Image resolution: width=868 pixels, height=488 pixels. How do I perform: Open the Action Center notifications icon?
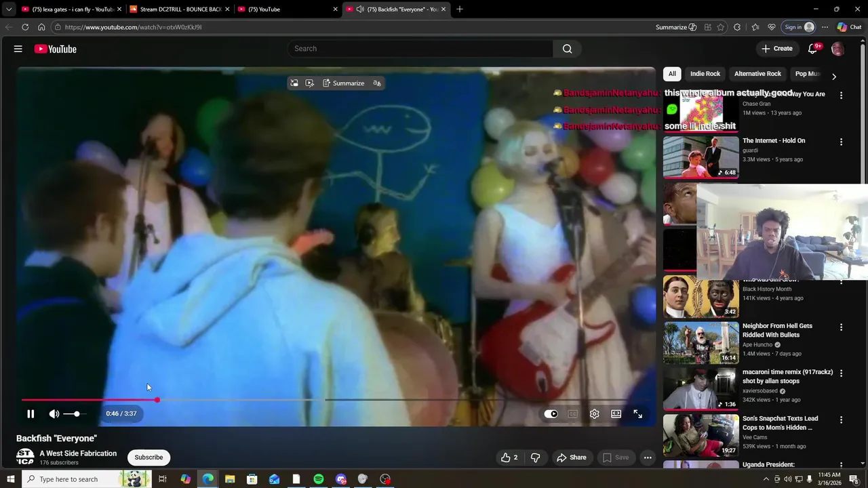(854, 479)
